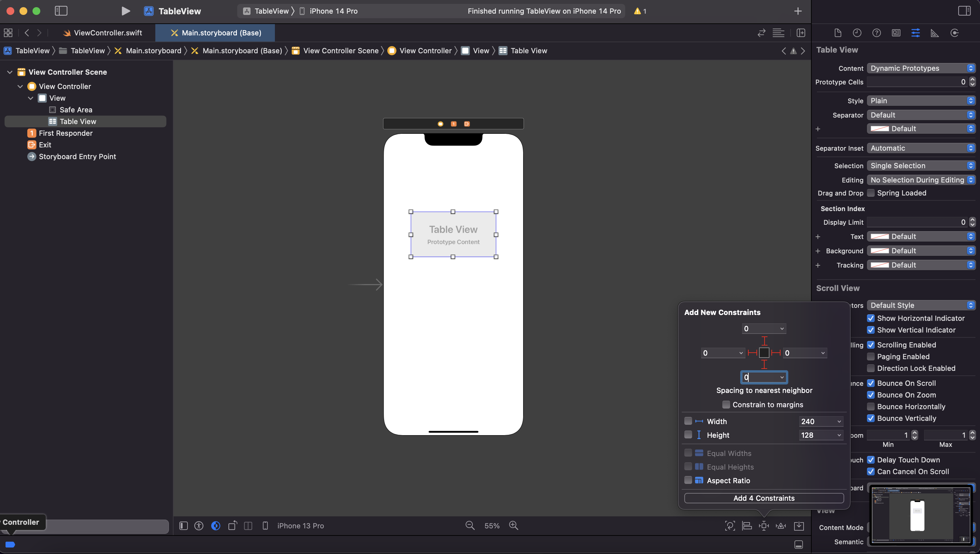Zoom in on the storyboard canvas

tap(514, 525)
